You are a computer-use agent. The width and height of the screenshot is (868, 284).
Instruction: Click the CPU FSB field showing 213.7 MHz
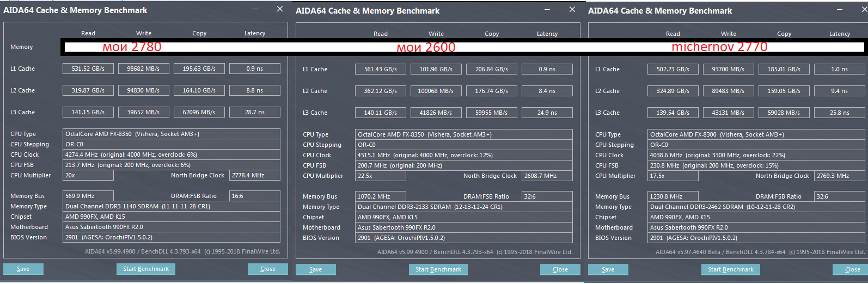[x=172, y=165]
